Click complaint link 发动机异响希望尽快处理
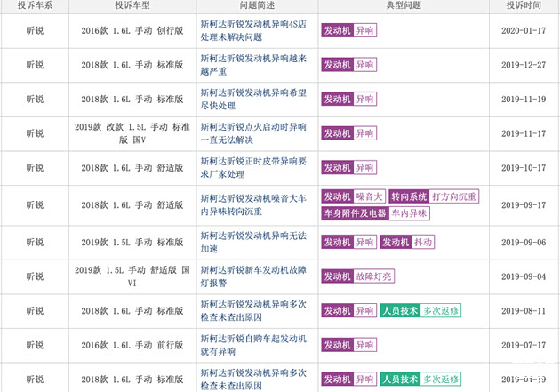The width and height of the screenshot is (560, 392). pyautogui.click(x=256, y=100)
